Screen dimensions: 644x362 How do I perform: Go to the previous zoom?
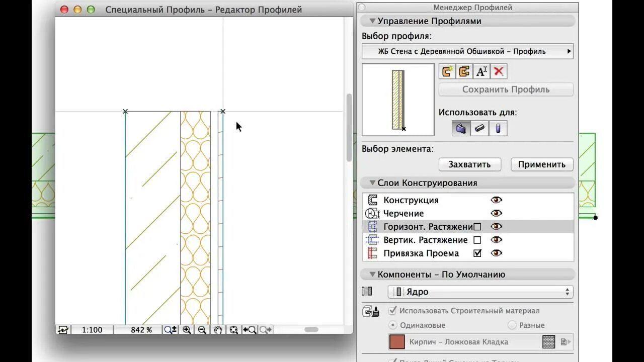[250, 330]
